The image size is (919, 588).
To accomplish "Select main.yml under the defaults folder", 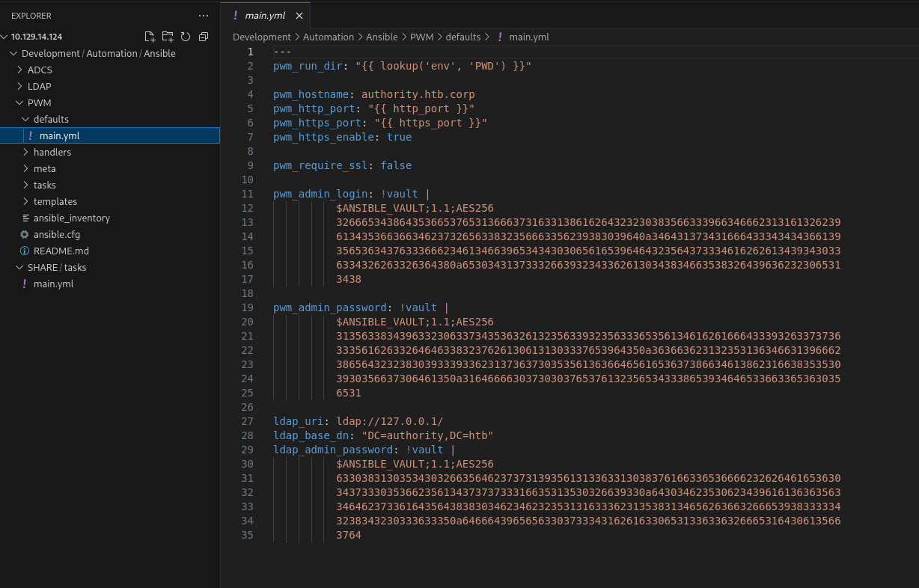I will [110, 135].
